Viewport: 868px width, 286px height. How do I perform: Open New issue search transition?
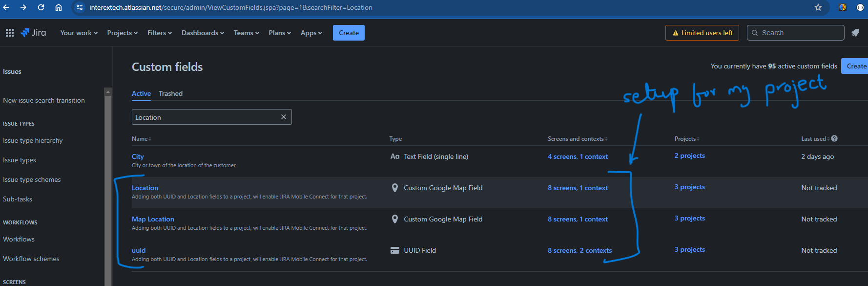[44, 100]
